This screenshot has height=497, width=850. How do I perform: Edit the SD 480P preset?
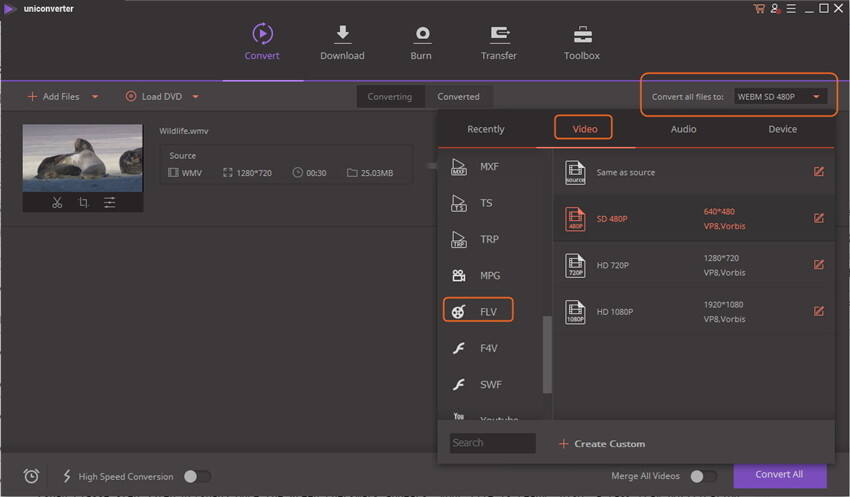(x=819, y=218)
